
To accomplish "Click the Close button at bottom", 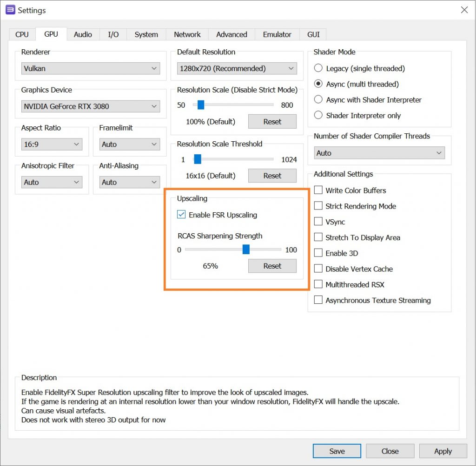I will pyautogui.click(x=390, y=451).
